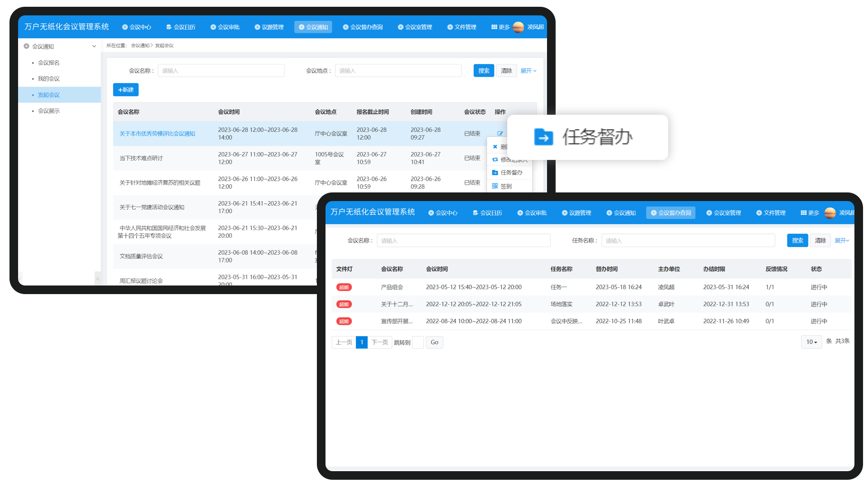Click edit icon in first meeting row
The height and width of the screenshot is (482, 868).
click(500, 133)
